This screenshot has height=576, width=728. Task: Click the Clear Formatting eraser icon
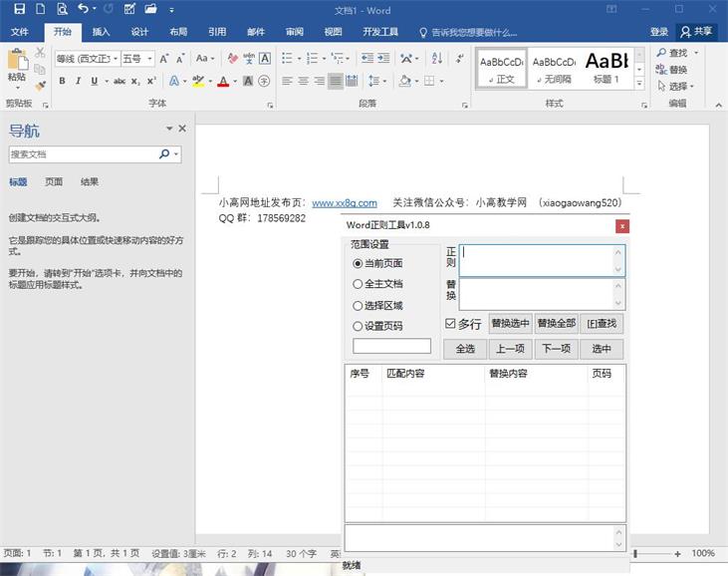[x=233, y=58]
